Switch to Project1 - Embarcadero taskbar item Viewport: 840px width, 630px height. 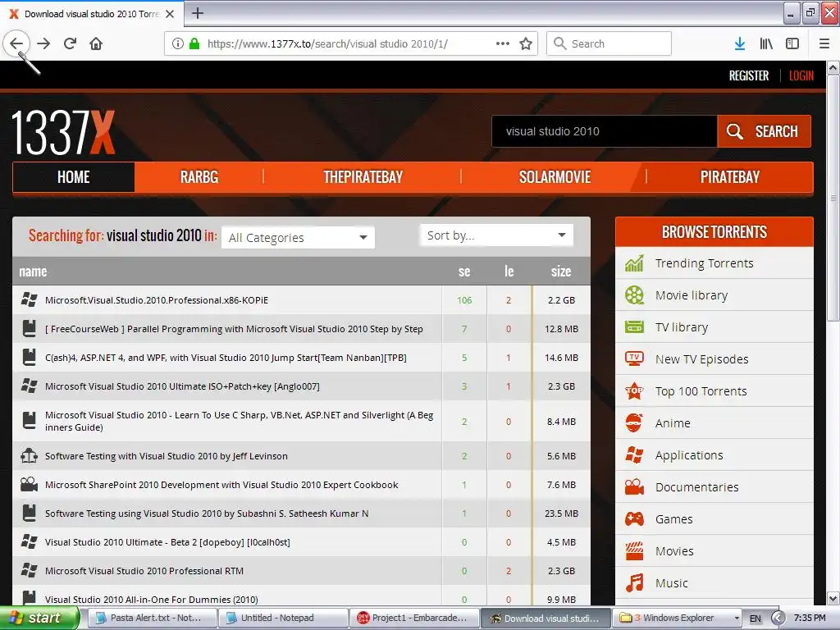point(413,618)
